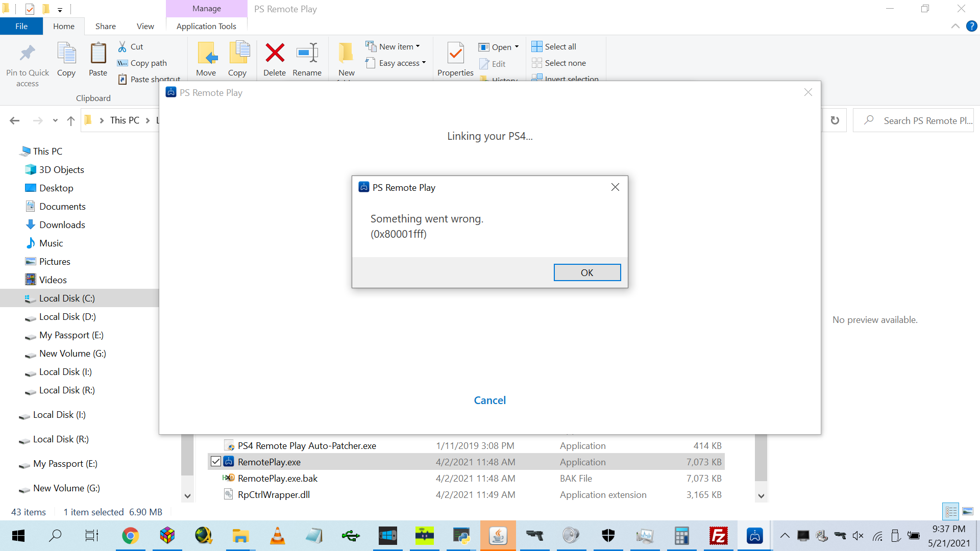Open the Windows Start menu
The width and height of the screenshot is (980, 551).
pyautogui.click(x=18, y=536)
